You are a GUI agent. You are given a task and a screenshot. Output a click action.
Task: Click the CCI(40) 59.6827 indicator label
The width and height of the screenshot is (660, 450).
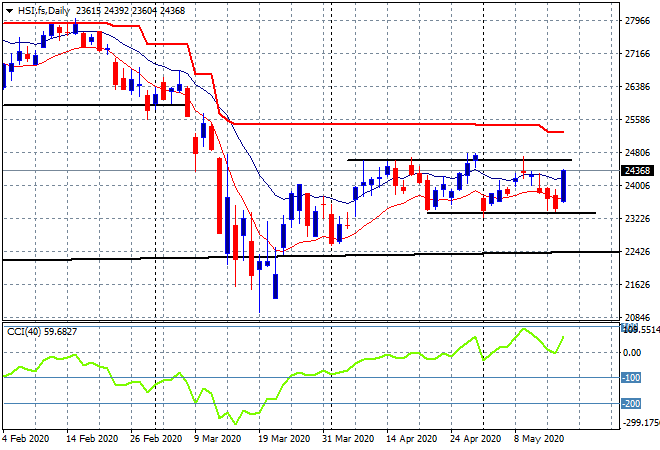pyautogui.click(x=42, y=332)
